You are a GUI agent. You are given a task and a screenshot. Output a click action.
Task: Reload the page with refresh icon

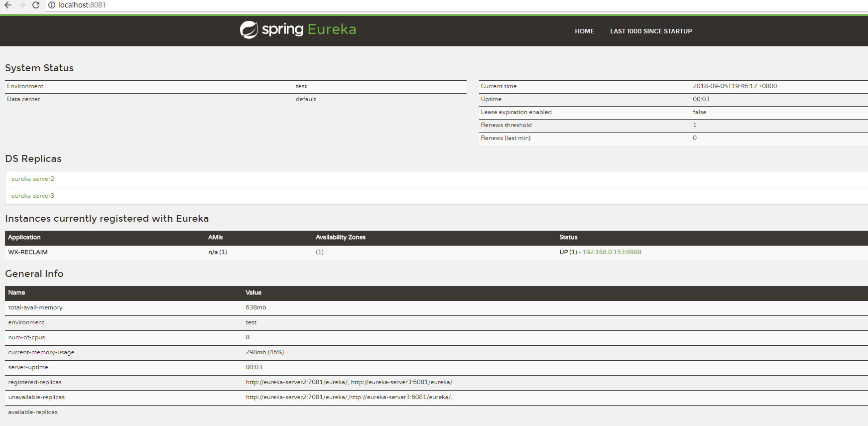(x=35, y=5)
